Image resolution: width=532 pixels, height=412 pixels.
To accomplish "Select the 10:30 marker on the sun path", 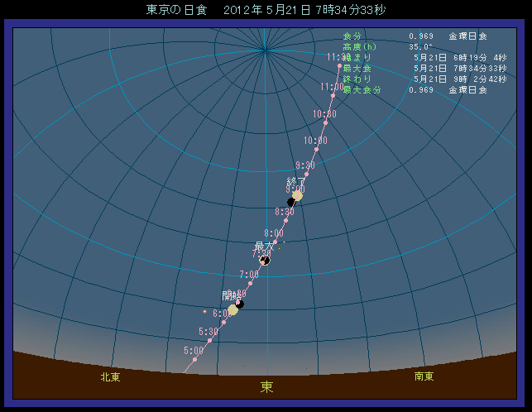I will (325, 122).
